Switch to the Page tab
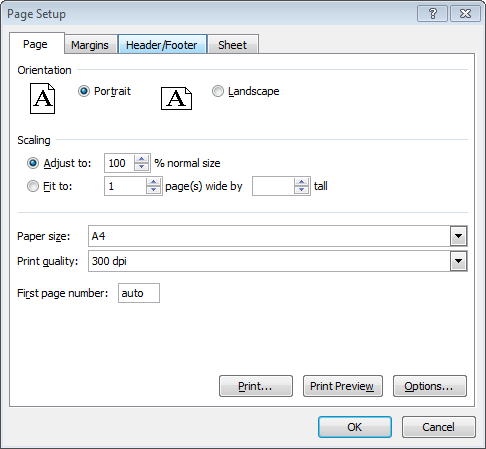The width and height of the screenshot is (486, 449). click(x=35, y=44)
